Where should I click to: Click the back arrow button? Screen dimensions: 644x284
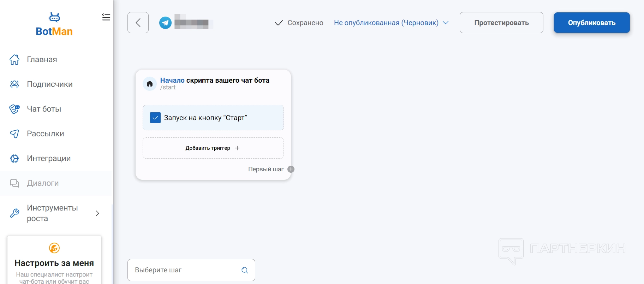(x=138, y=23)
